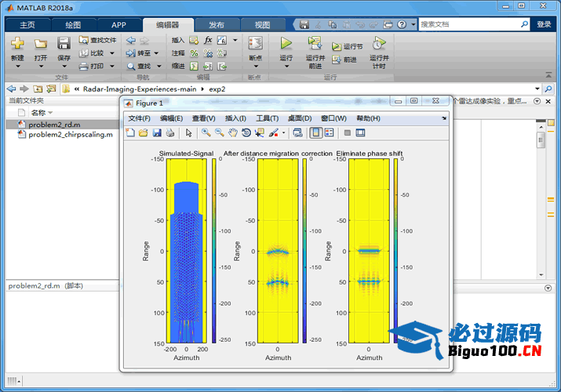561x392 pixels.
Task: Toggle the Insert Legend button
Action: pyautogui.click(x=329, y=133)
